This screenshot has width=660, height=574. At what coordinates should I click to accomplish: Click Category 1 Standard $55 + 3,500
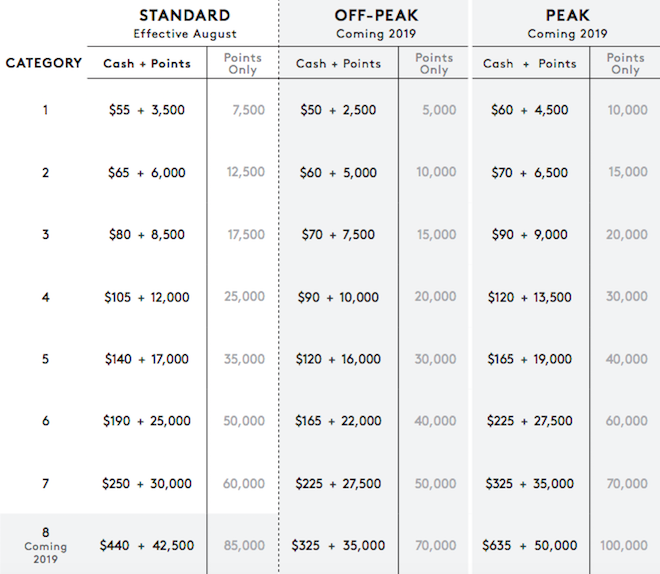click(146, 110)
